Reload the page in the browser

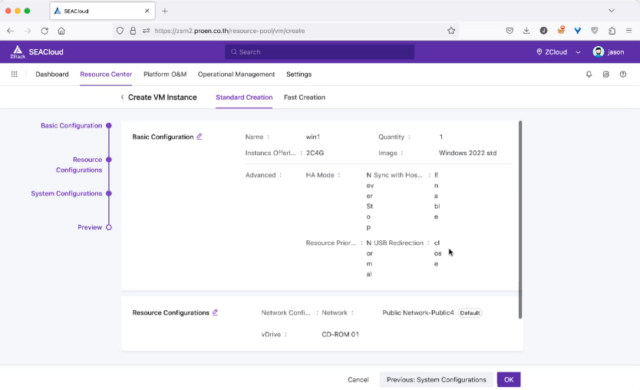click(44, 31)
